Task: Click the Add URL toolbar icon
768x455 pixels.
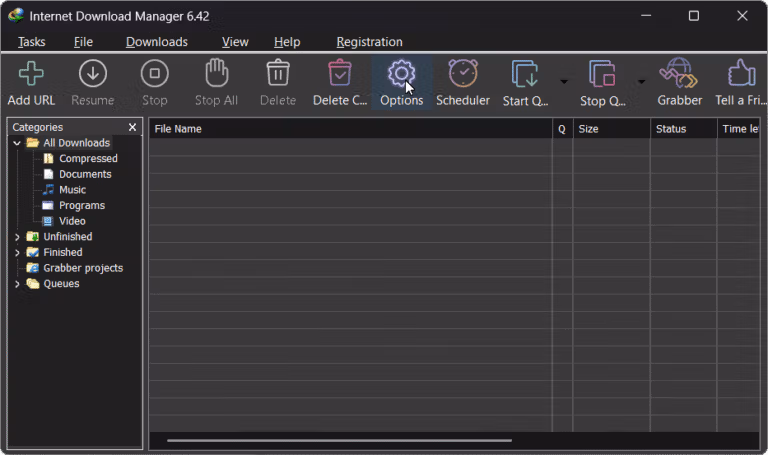Action: [31, 73]
